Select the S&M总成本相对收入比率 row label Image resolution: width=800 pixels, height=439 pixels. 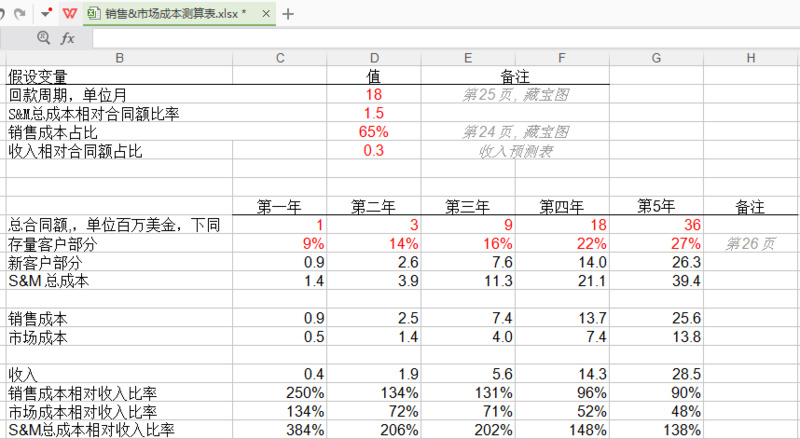coord(119,430)
